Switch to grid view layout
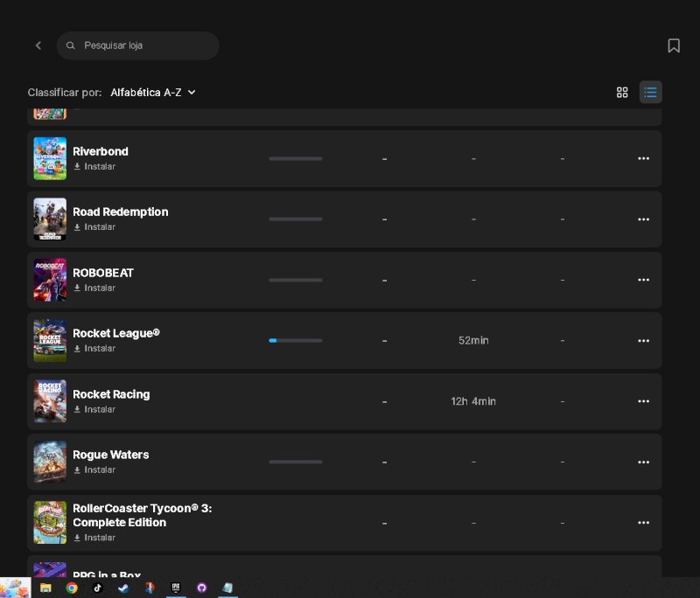 pos(622,93)
